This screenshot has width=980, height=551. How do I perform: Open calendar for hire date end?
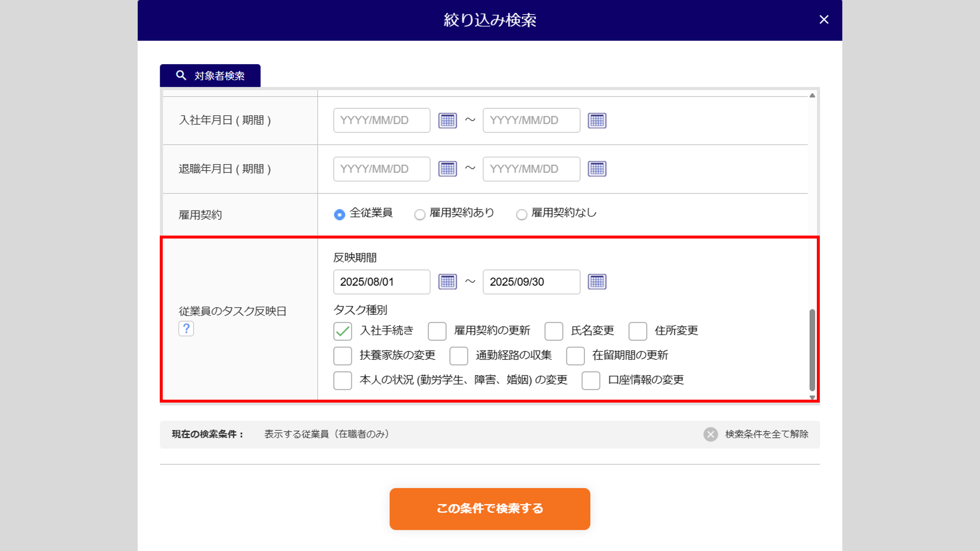coord(597,120)
